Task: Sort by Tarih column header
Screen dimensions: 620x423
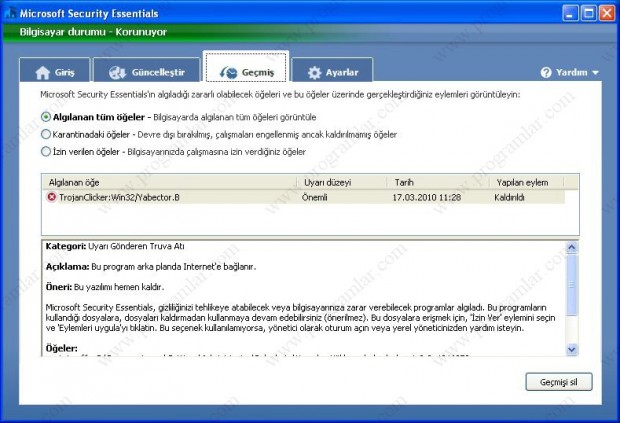Action: [x=438, y=182]
